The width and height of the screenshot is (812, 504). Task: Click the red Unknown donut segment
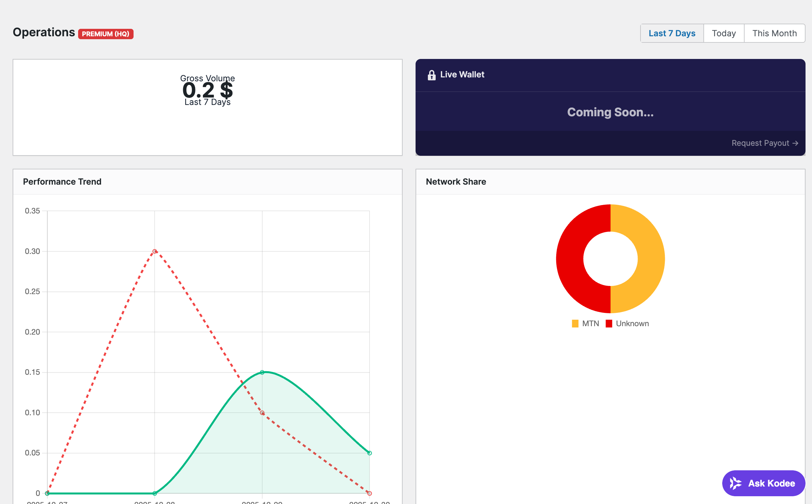point(570,259)
